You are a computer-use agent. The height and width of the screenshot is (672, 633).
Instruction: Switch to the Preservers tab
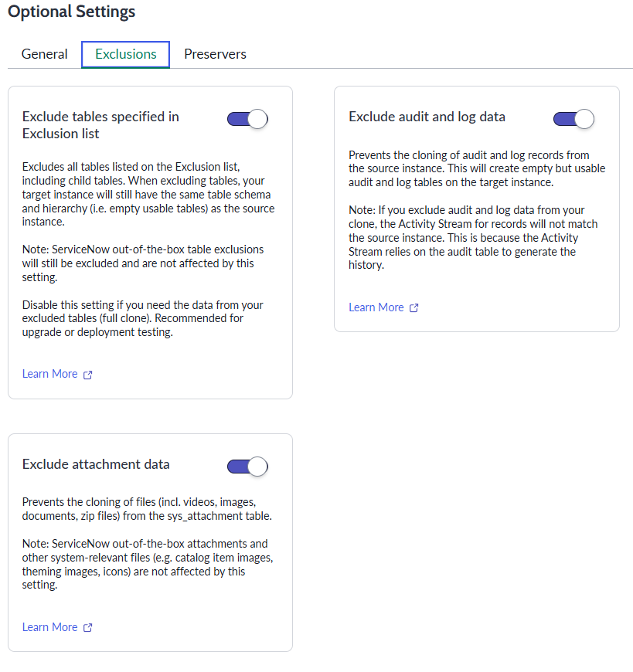pyautogui.click(x=215, y=54)
